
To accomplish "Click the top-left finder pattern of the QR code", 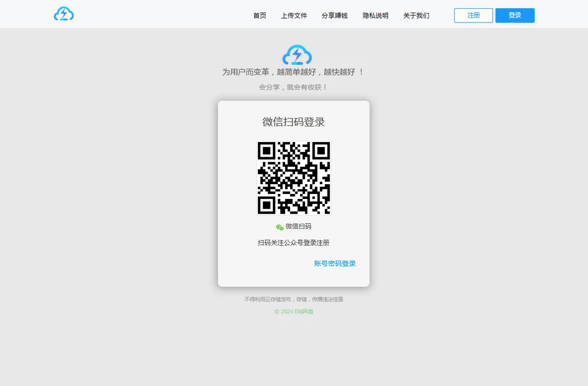I will pos(266,151).
